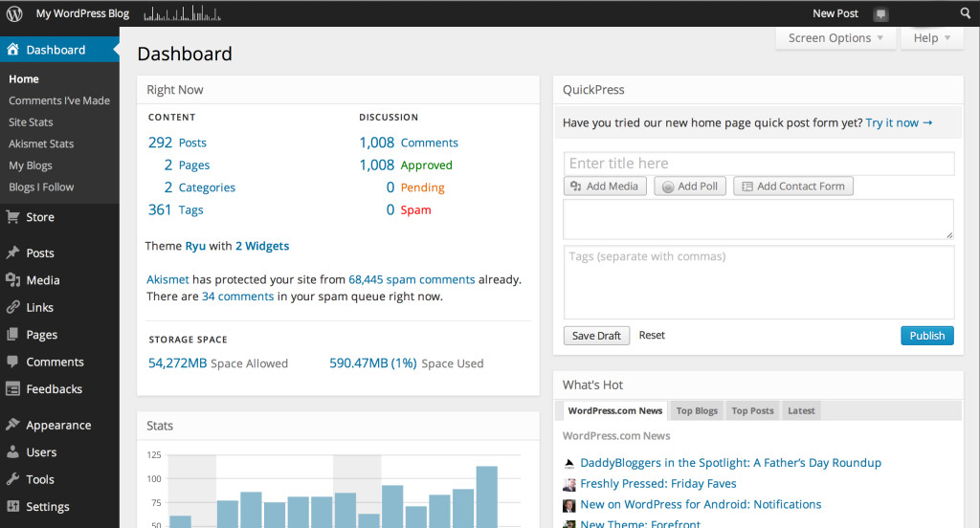Switch to Latest tab
Image resolution: width=980 pixels, height=528 pixels.
(x=801, y=410)
